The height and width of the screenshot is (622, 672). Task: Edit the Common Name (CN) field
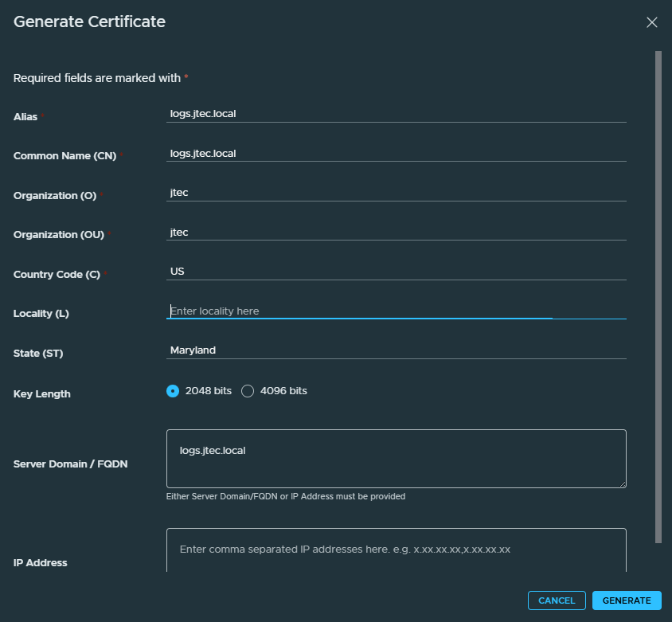click(x=396, y=154)
